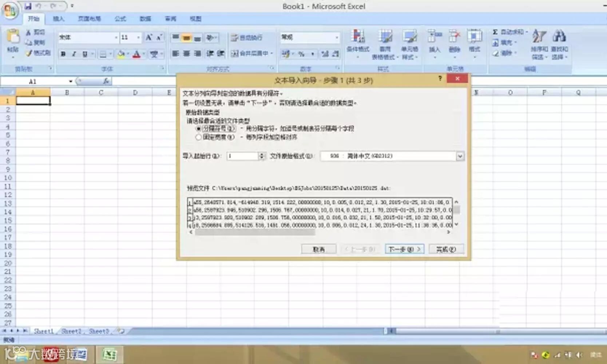Screen dimensions: 607x364
Task: Open Cell Styles (单元格样式)
Action: tap(410, 44)
